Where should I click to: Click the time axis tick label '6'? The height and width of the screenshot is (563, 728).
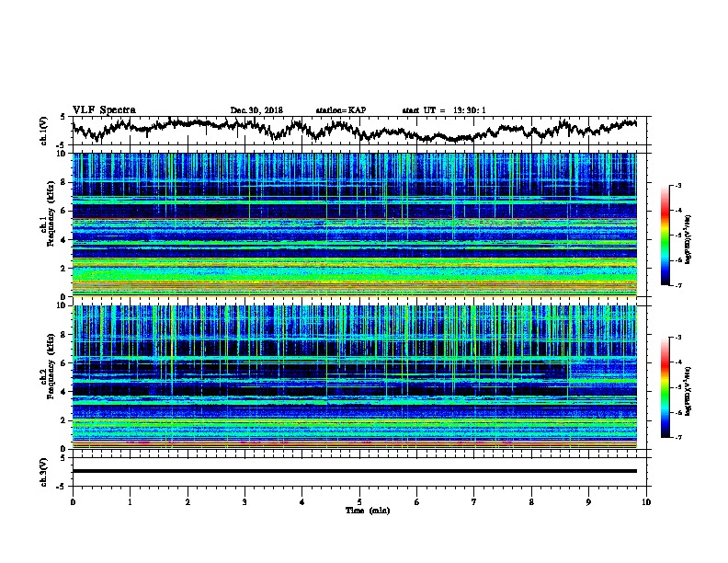point(417,502)
